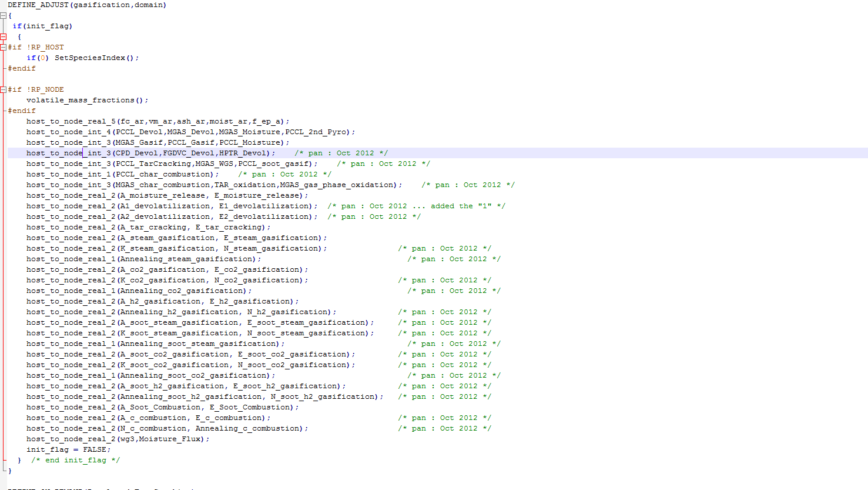Click the host_to_node_real_5 line

[157, 121]
